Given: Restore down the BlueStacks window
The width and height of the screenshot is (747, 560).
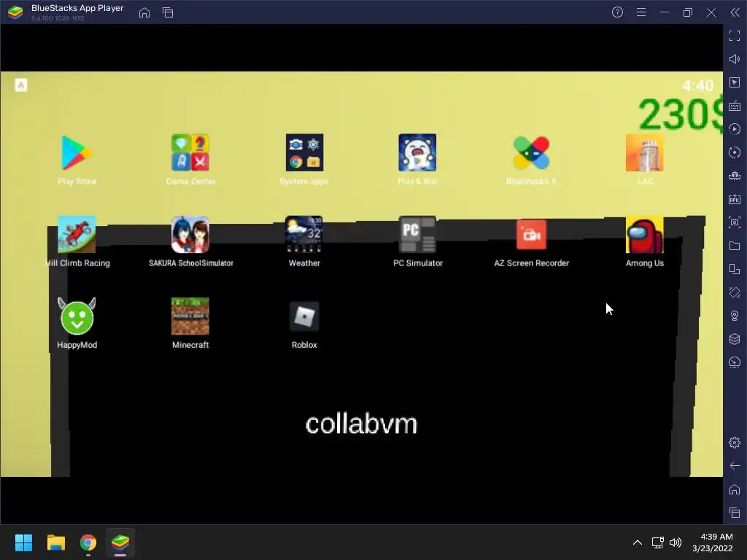Looking at the screenshot, I should [x=688, y=12].
